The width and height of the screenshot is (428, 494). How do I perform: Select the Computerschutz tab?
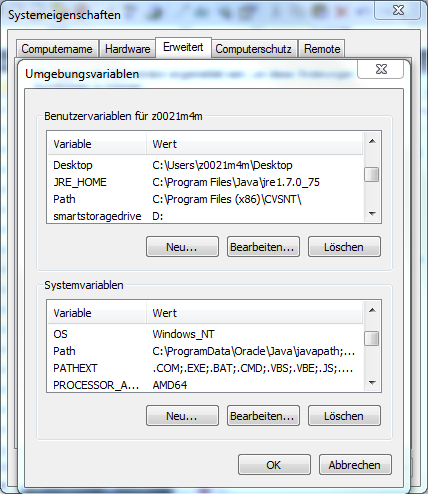click(253, 49)
